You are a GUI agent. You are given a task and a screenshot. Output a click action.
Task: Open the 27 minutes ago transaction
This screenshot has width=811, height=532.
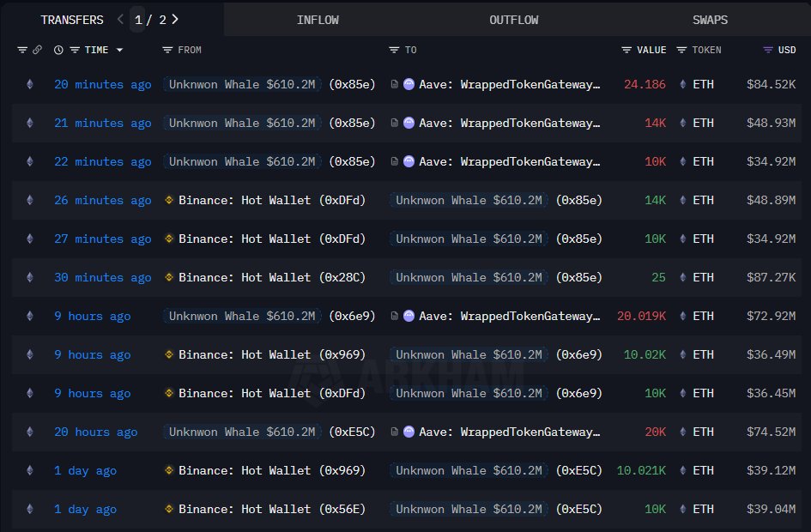click(102, 239)
